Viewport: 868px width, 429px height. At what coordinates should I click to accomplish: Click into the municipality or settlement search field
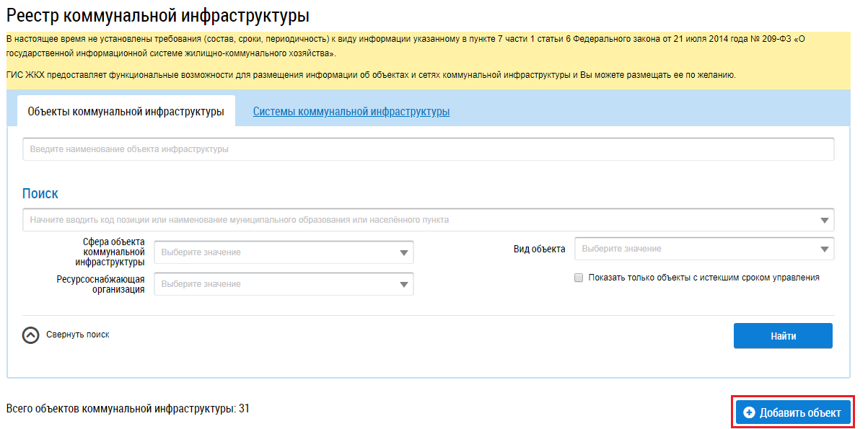pos(418,220)
